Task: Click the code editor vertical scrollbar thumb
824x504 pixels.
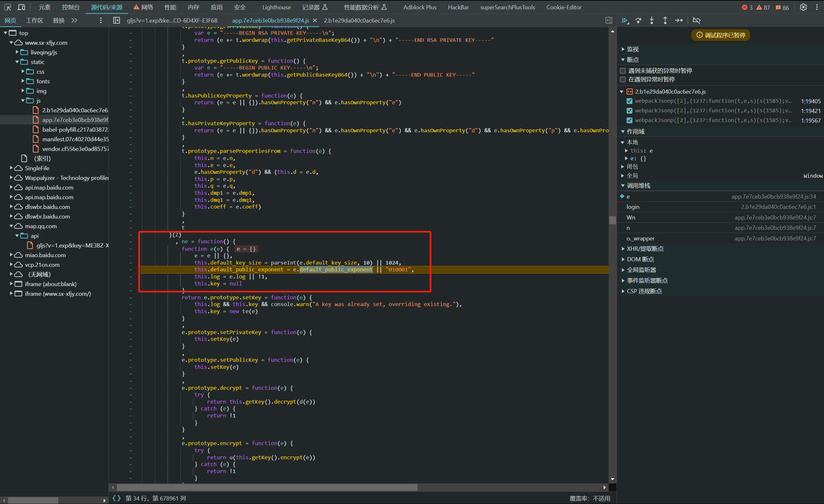Action: coord(612,220)
